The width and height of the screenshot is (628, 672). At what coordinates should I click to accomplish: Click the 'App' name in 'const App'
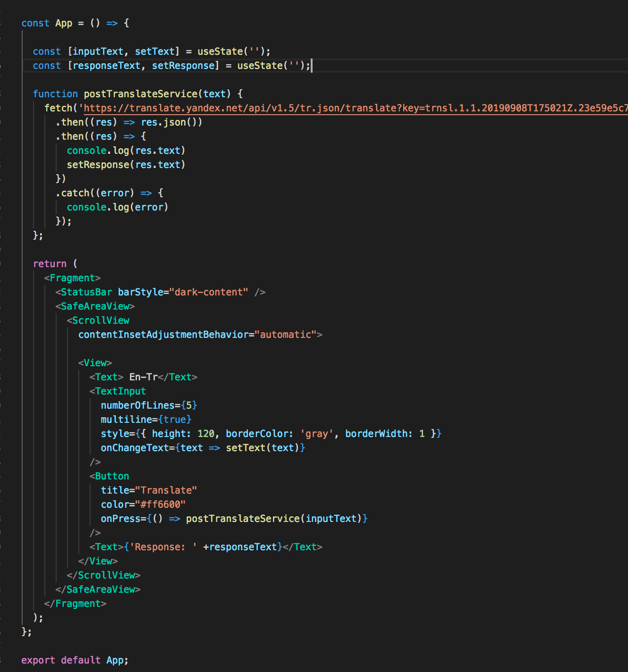point(64,23)
